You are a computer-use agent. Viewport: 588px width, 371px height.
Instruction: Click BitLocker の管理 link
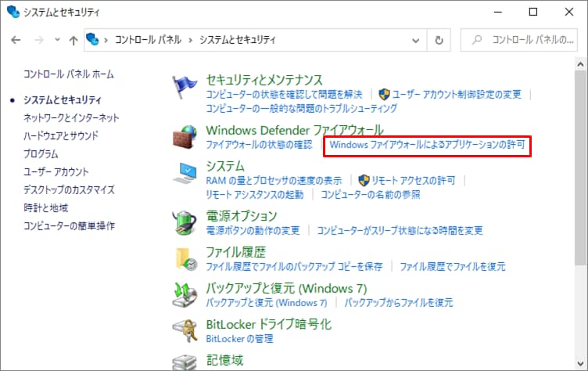[239, 339]
